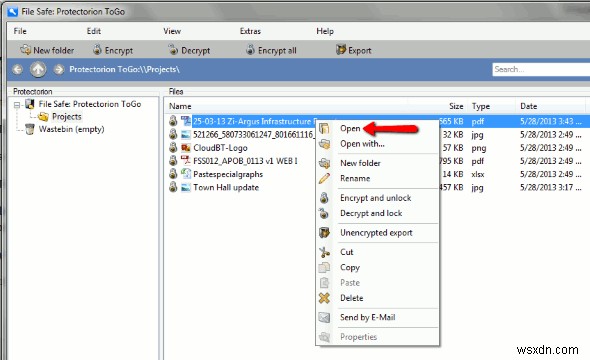This screenshot has width=590, height=360.
Task: Click the Encrypt all toolbar icon
Action: (x=250, y=49)
